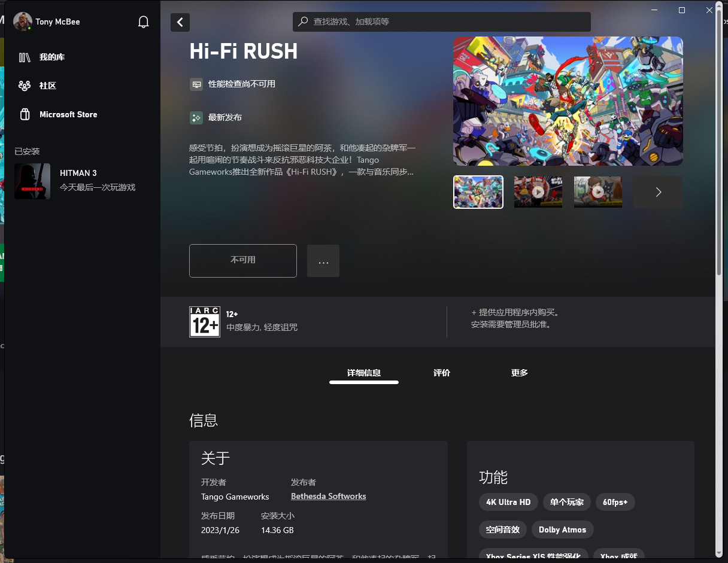728x563 pixels.
Task: Switch to the 详细信息 tab
Action: (364, 373)
